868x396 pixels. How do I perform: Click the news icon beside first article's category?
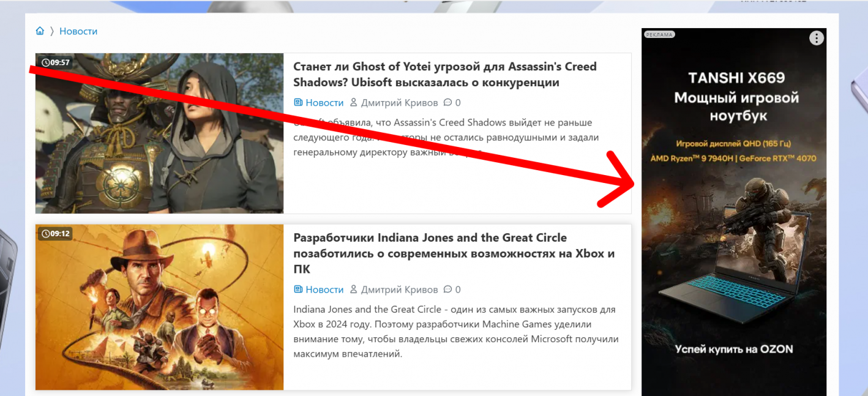point(298,103)
